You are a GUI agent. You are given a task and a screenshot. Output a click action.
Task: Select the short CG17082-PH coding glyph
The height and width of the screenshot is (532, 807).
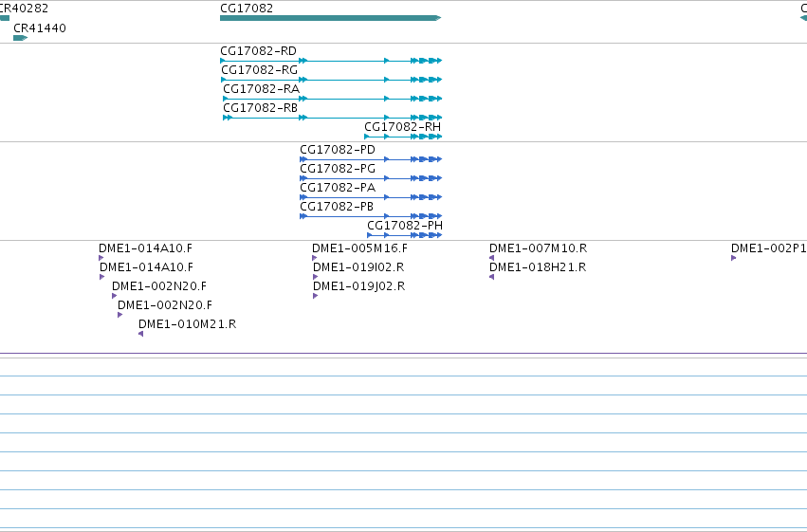click(x=405, y=235)
